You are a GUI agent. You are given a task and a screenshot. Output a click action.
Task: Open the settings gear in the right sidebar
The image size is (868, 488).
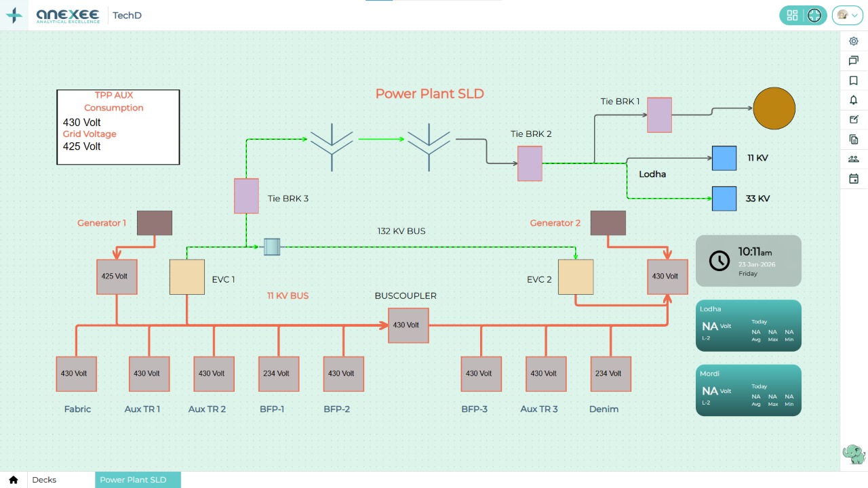[853, 41]
